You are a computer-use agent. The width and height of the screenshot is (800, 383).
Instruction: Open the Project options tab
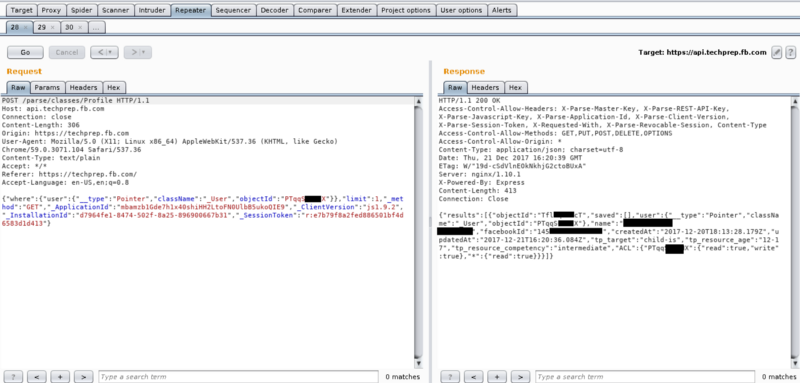[x=406, y=10]
